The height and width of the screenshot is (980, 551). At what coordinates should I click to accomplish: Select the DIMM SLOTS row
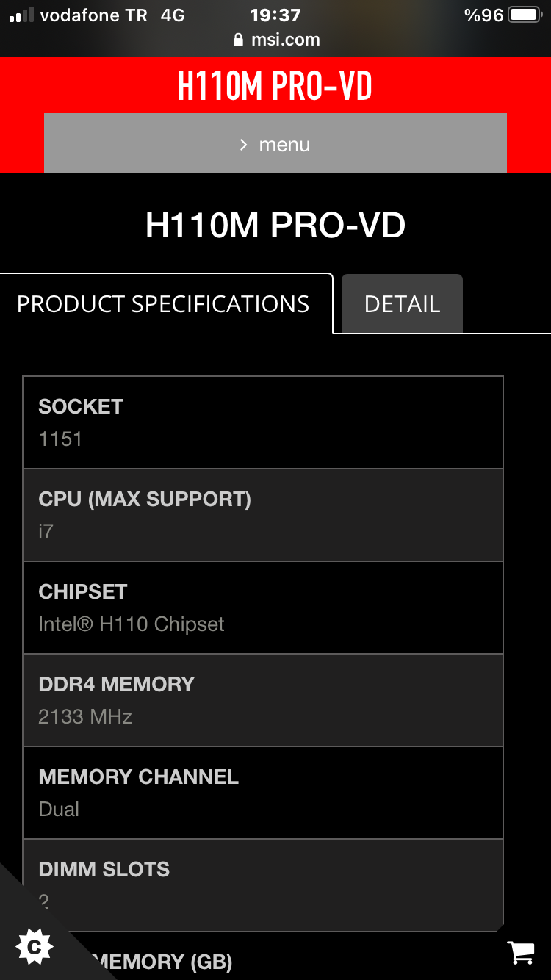pyautogui.click(x=262, y=884)
